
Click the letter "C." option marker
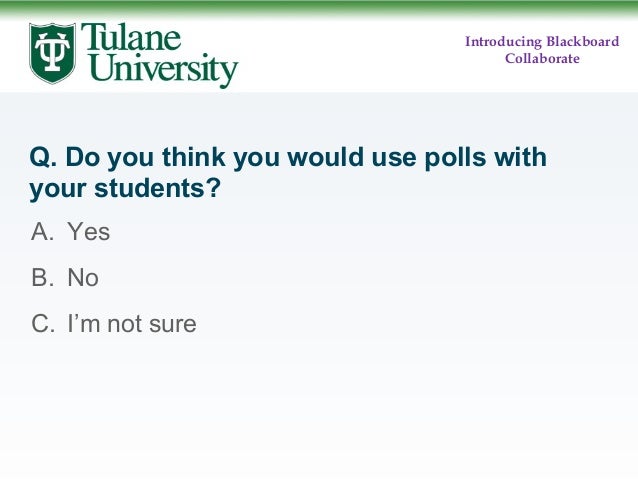tap(43, 324)
